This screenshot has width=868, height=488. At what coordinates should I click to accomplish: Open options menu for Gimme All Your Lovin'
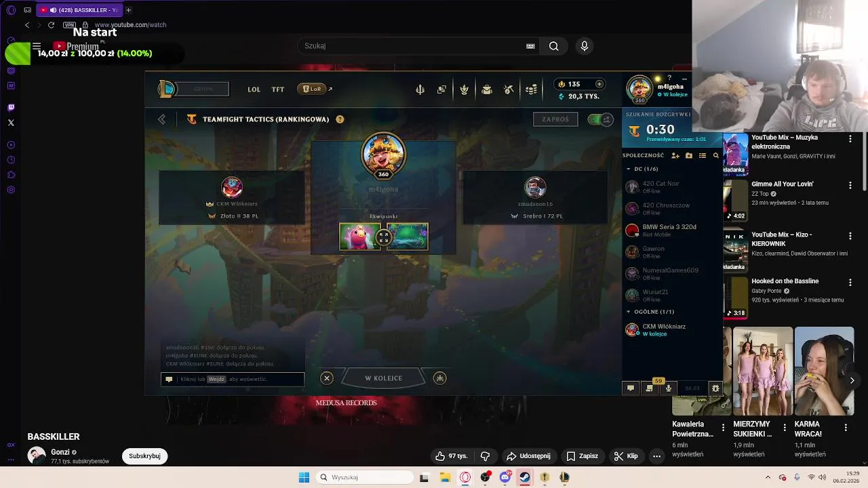coord(850,185)
